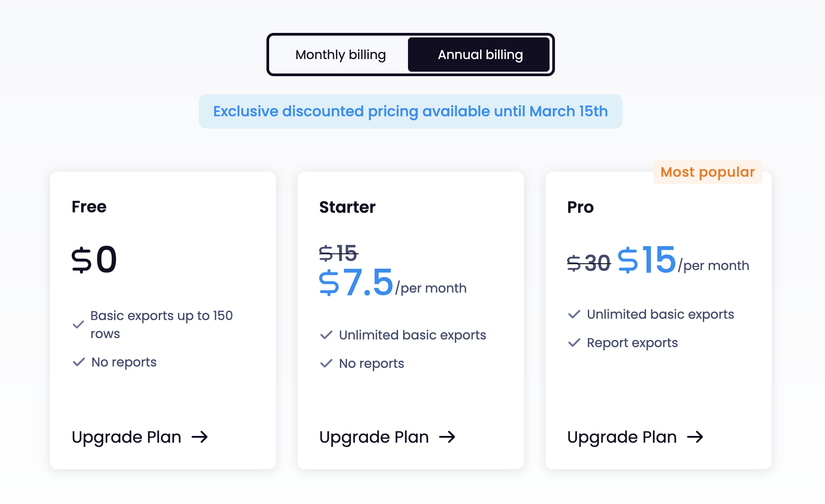Click checkmark beside Free plan No reports
The image size is (825, 504).
click(x=79, y=362)
